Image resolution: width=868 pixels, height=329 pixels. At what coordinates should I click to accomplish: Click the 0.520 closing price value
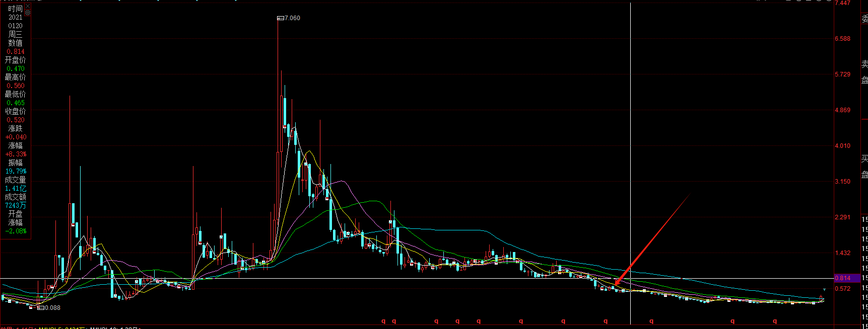pyautogui.click(x=16, y=120)
